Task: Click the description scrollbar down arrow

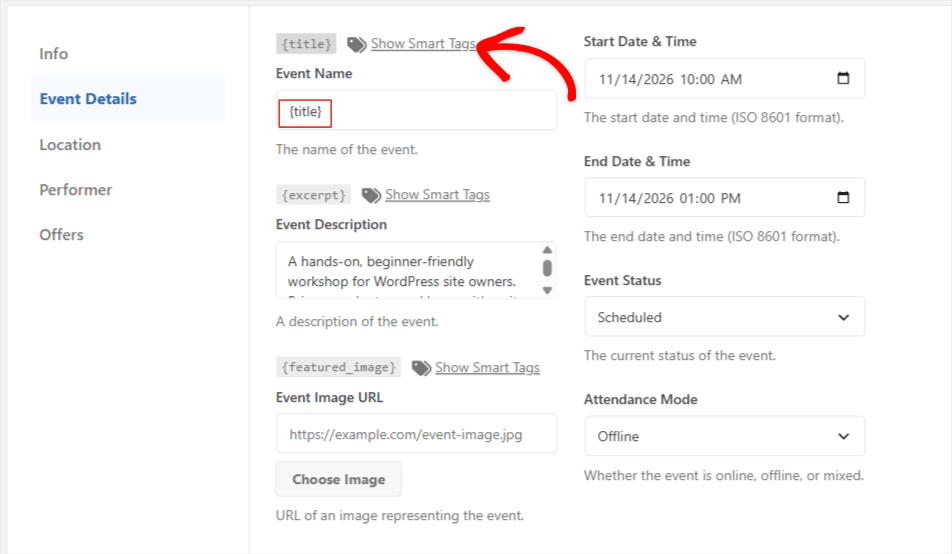Action: point(547,290)
